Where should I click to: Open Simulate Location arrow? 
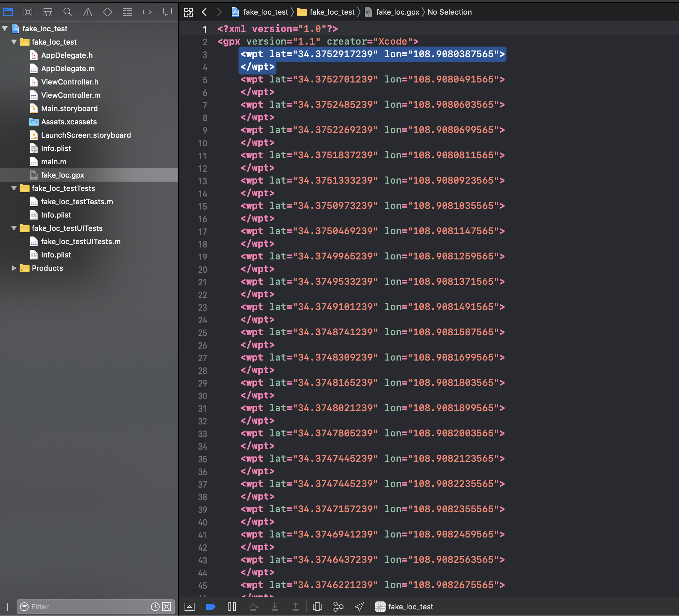(x=359, y=607)
